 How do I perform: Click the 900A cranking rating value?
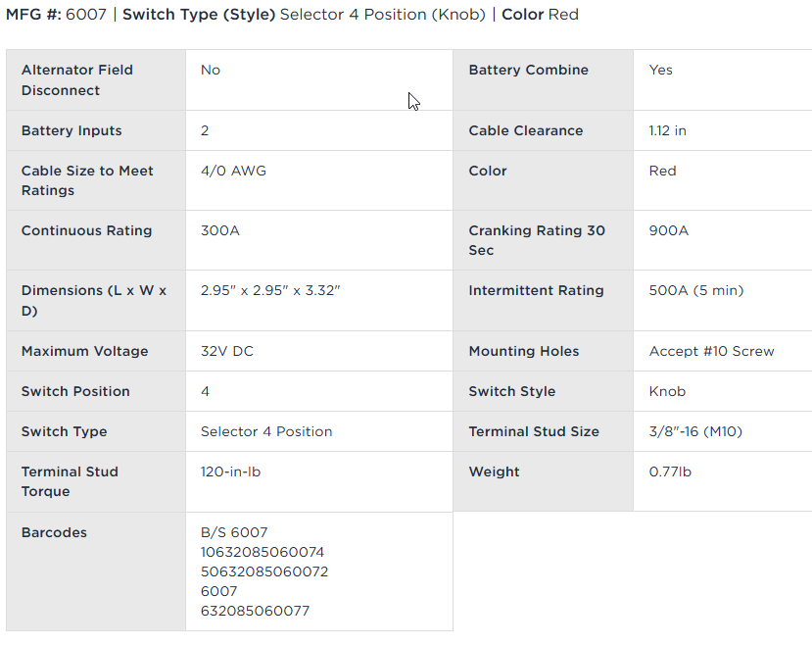(669, 230)
